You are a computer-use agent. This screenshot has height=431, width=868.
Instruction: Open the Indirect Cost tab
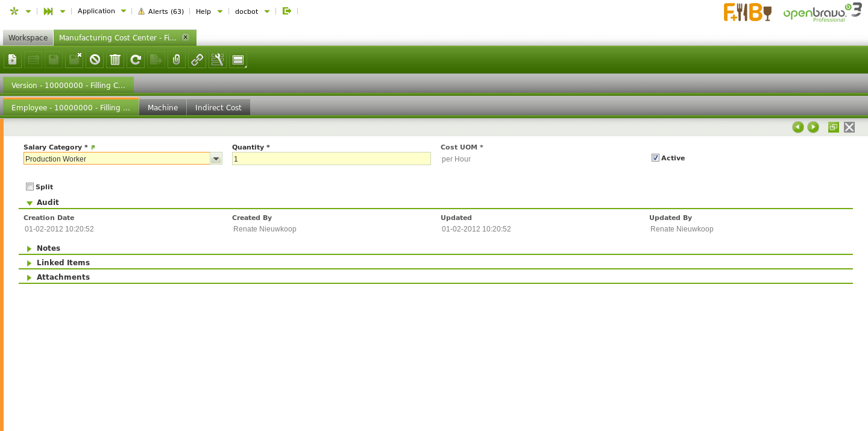pos(218,107)
